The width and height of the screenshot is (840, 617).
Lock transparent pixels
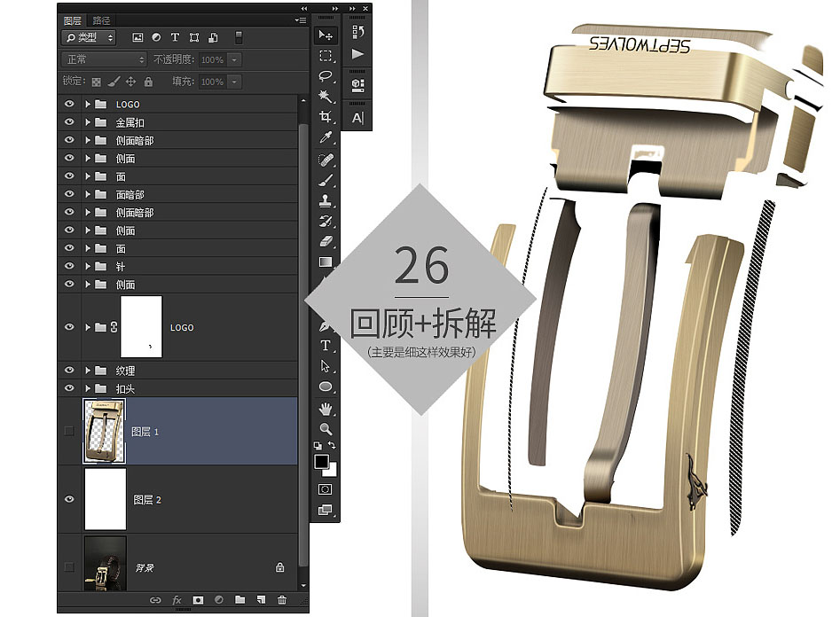[x=97, y=82]
